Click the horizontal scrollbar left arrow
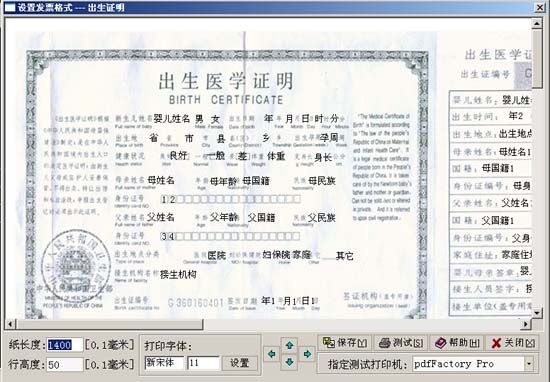 coord(10,324)
